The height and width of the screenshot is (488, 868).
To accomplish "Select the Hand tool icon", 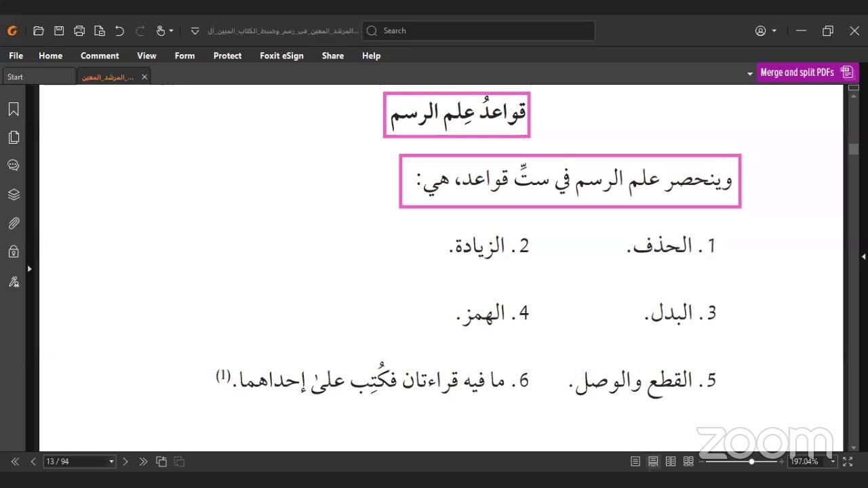I will 161,30.
